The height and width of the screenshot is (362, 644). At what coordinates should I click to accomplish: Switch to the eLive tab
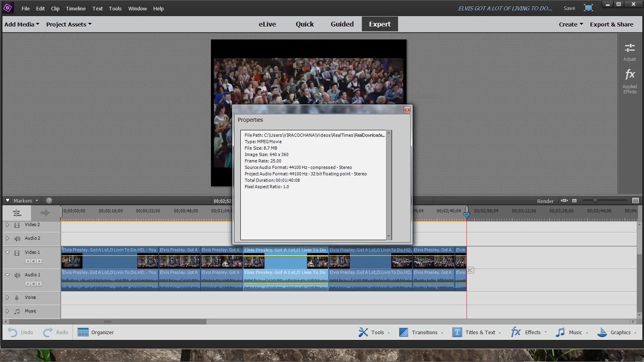tap(267, 24)
